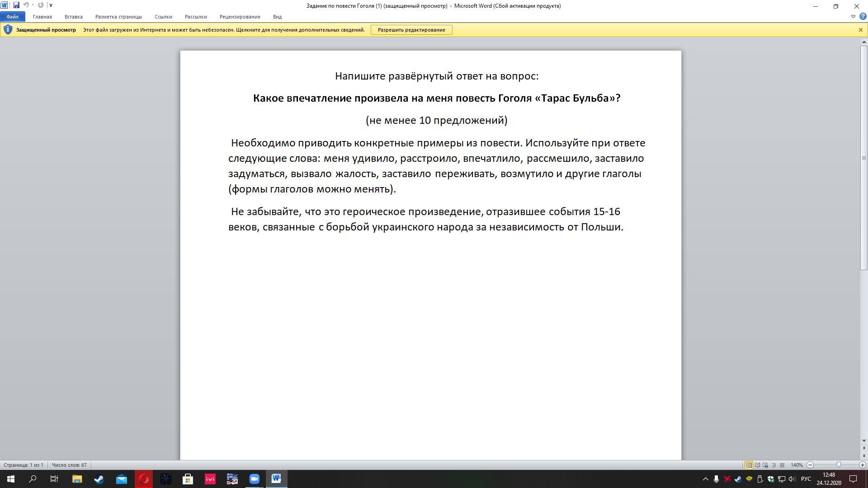Select Draft view icon in status bar
The width and height of the screenshot is (868, 488).
pos(782,465)
